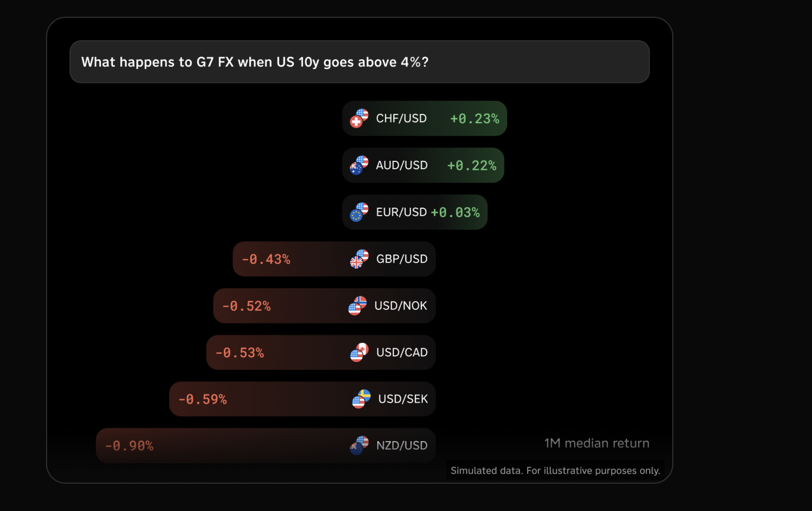The image size is (812, 511).
Task: Click the CHF/USD flag pair icon
Action: tap(359, 118)
